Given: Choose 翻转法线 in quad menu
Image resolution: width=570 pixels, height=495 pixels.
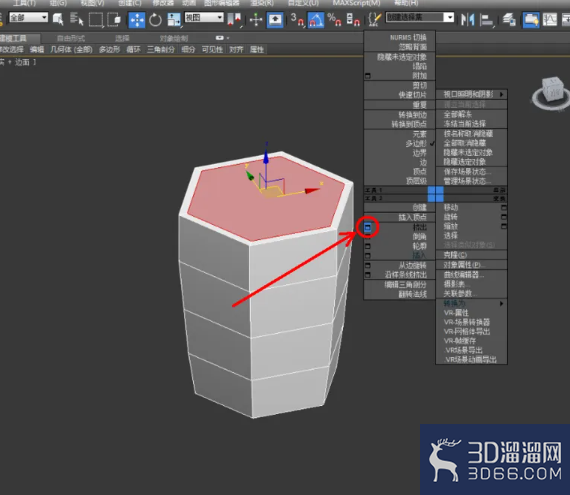Looking at the screenshot, I should [412, 294].
